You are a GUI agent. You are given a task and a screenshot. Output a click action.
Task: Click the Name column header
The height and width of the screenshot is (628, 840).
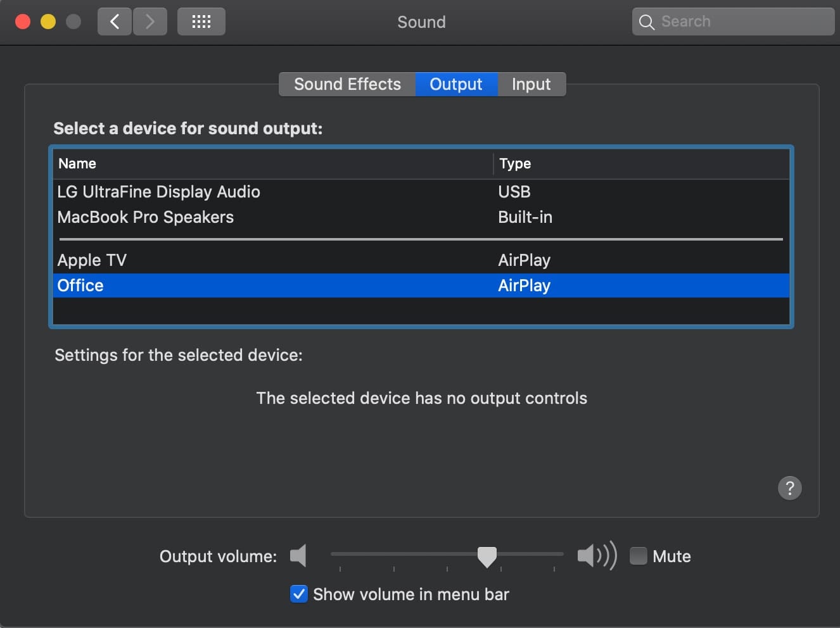(77, 163)
